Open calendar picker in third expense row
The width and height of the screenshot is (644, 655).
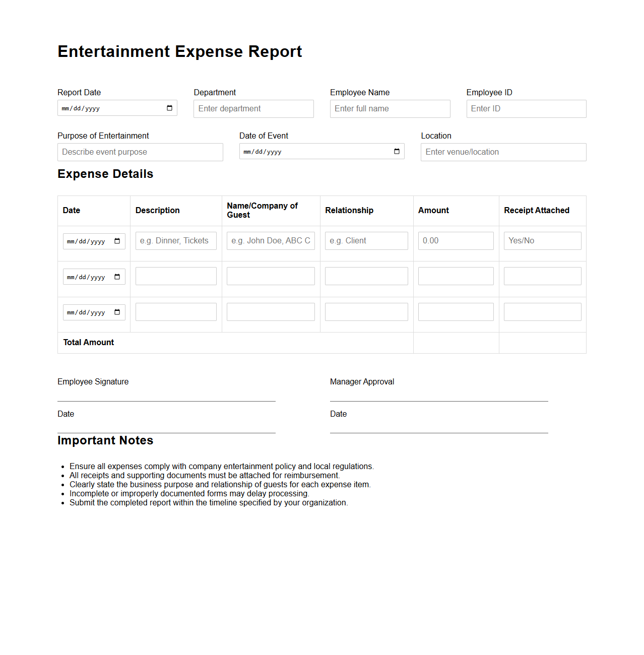pyautogui.click(x=117, y=312)
